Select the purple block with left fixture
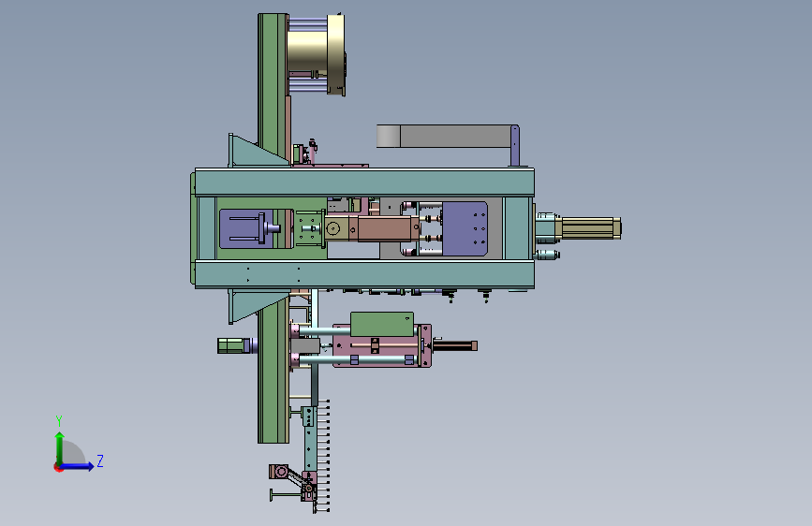Screen dimensions: 812x526 248,228
